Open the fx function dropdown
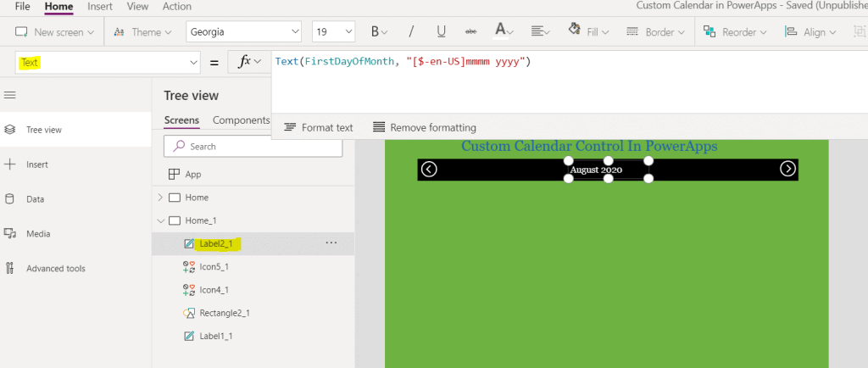The image size is (868, 368). [249, 63]
